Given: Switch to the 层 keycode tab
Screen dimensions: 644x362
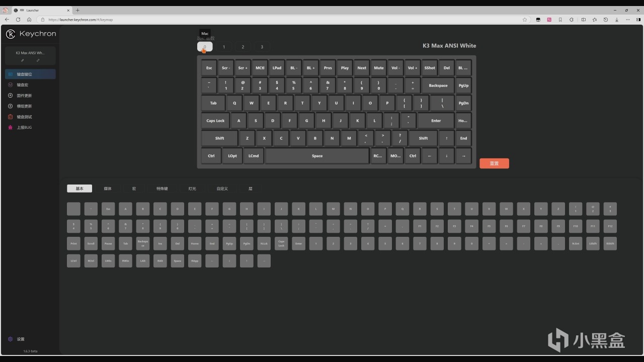Looking at the screenshot, I should [x=251, y=189].
